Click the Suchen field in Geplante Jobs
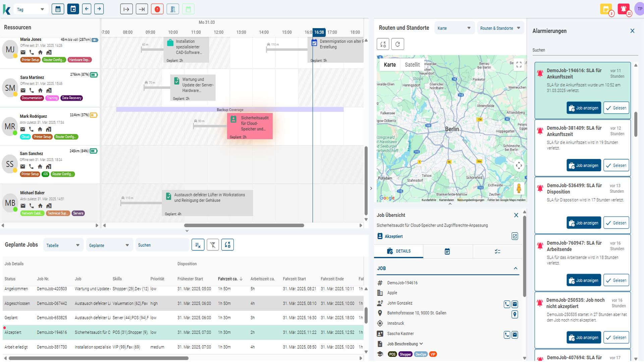The height and width of the screenshot is (362, 644). (x=162, y=245)
